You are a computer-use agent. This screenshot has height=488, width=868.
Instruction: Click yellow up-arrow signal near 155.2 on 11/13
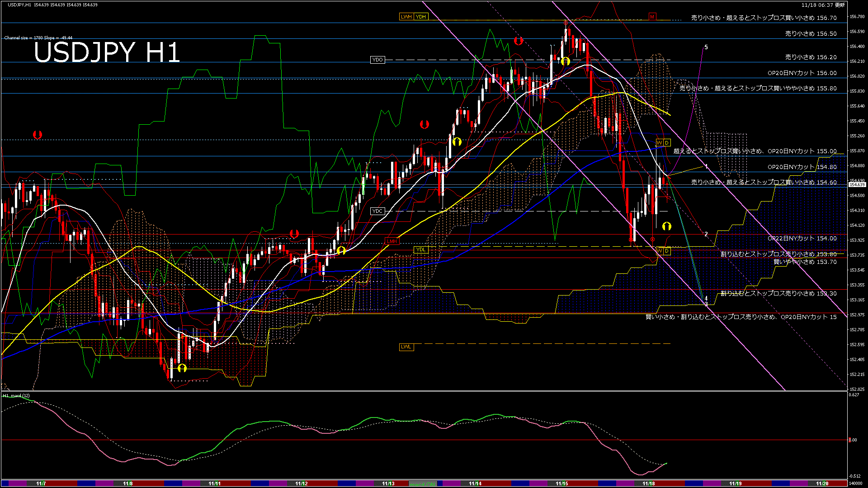(457, 141)
